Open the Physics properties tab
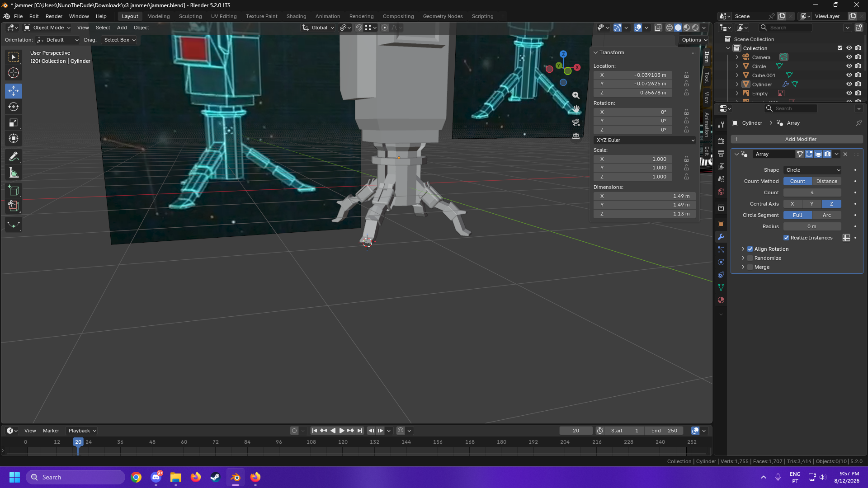The width and height of the screenshot is (868, 488). [721, 262]
